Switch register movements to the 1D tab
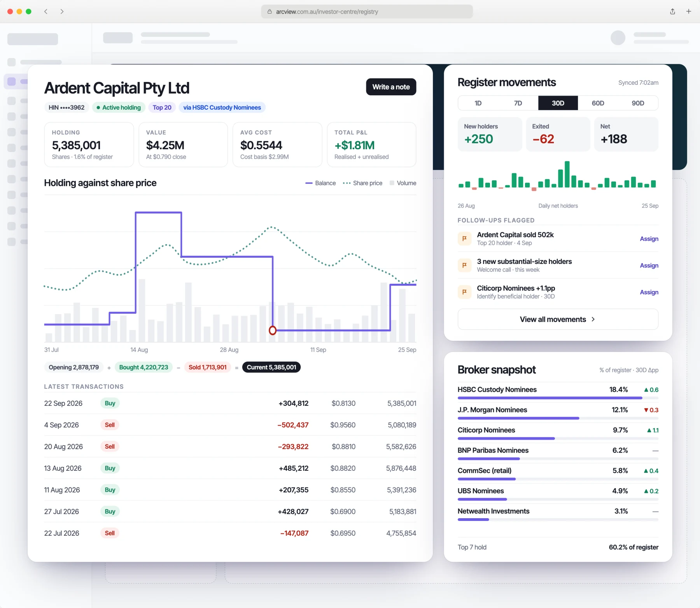 (478, 103)
